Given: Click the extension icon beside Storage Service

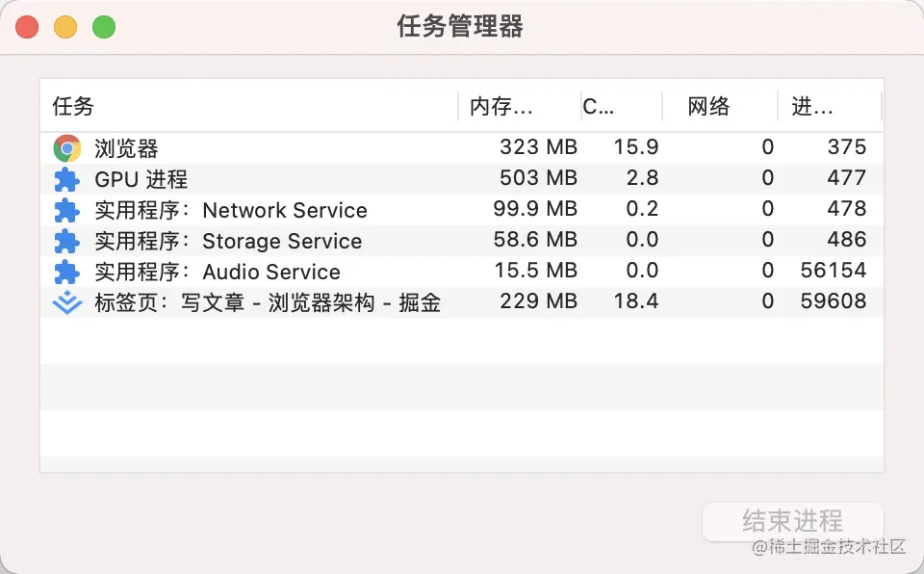Looking at the screenshot, I should (x=66, y=241).
